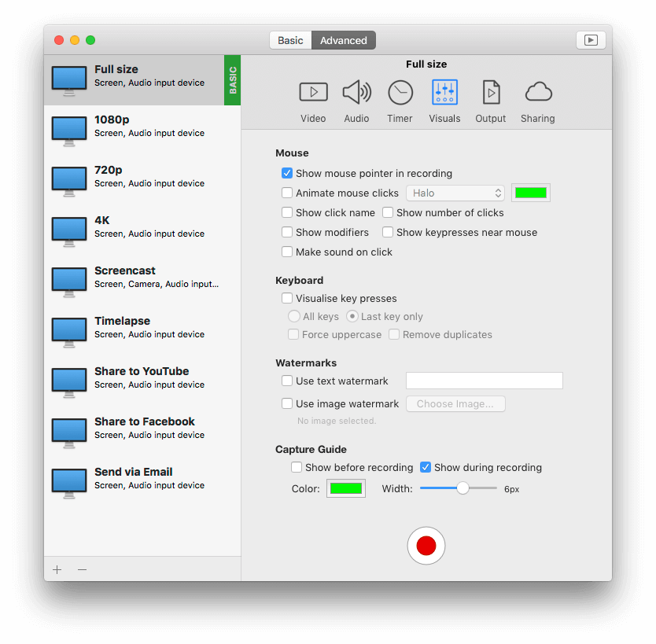Open the Audio settings icon

pos(356,93)
